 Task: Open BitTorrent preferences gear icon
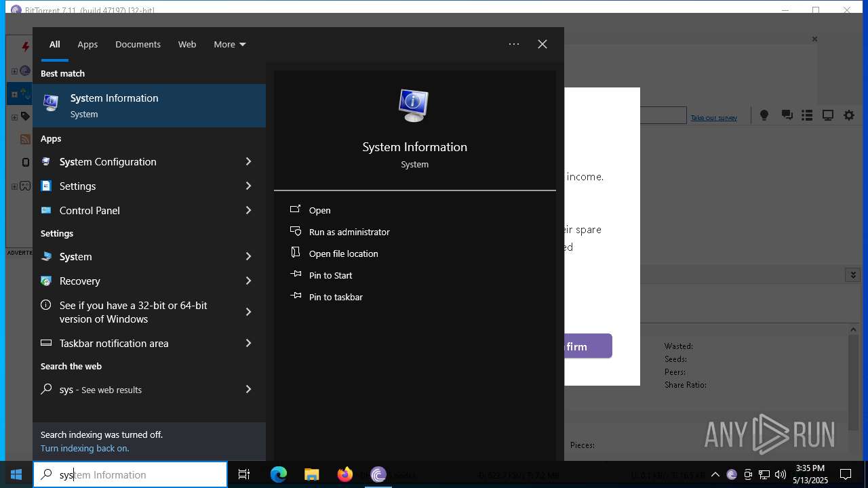pos(849,115)
